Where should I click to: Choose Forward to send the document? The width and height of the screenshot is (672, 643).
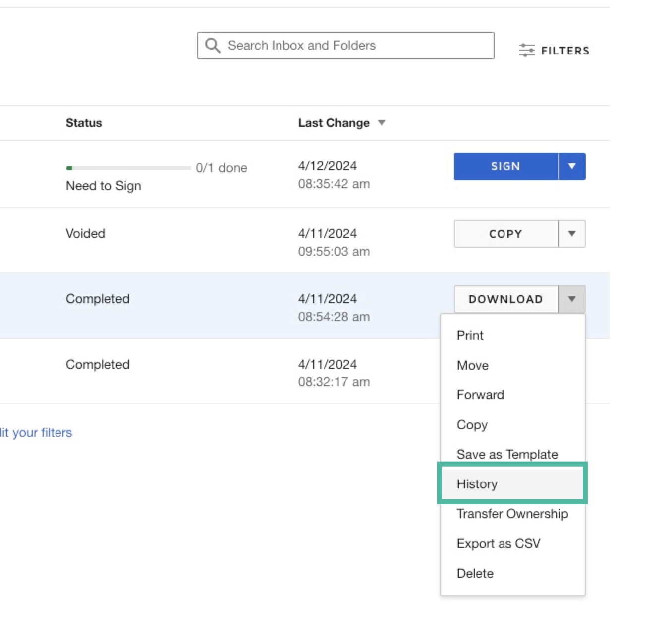pyautogui.click(x=480, y=395)
